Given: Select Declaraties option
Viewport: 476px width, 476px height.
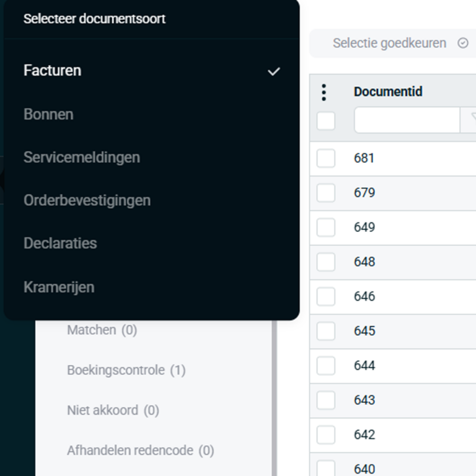Looking at the screenshot, I should point(60,244).
